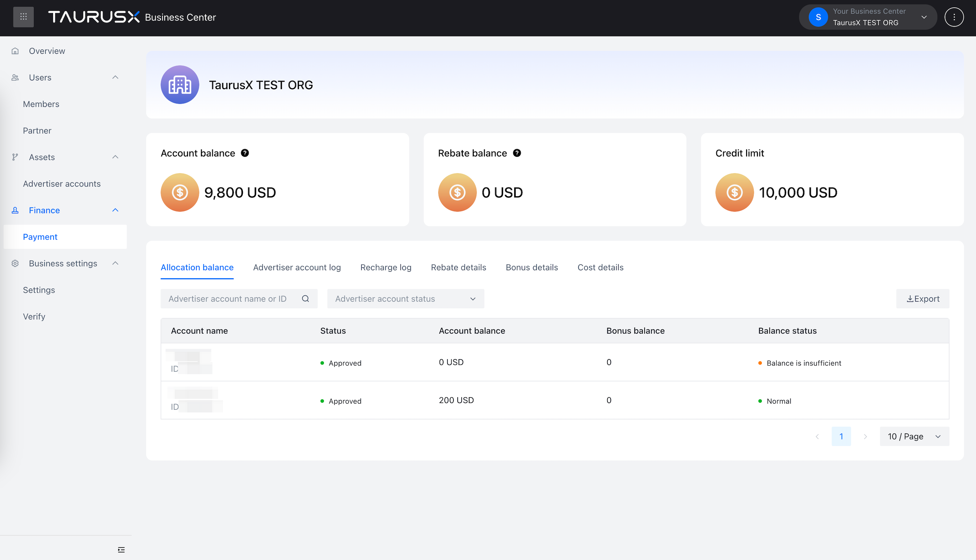Open the 10 / Page size dropdown
This screenshot has width=976, height=560.
(914, 437)
